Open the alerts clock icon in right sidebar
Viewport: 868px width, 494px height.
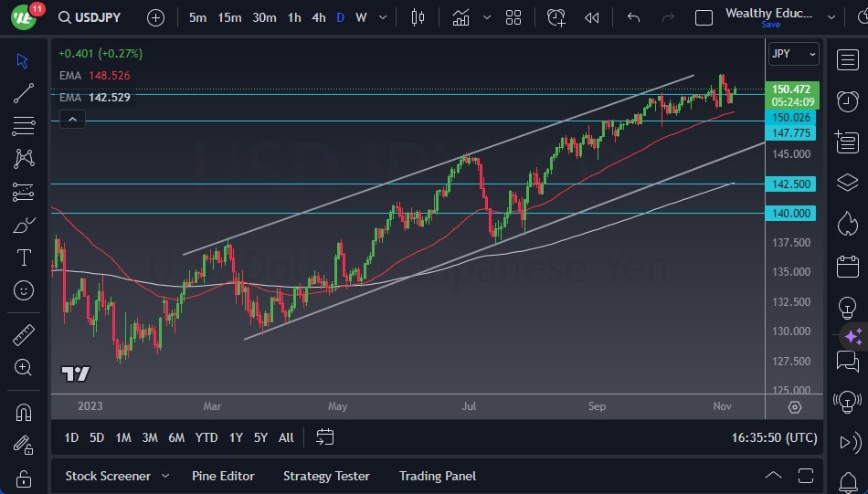[847, 100]
